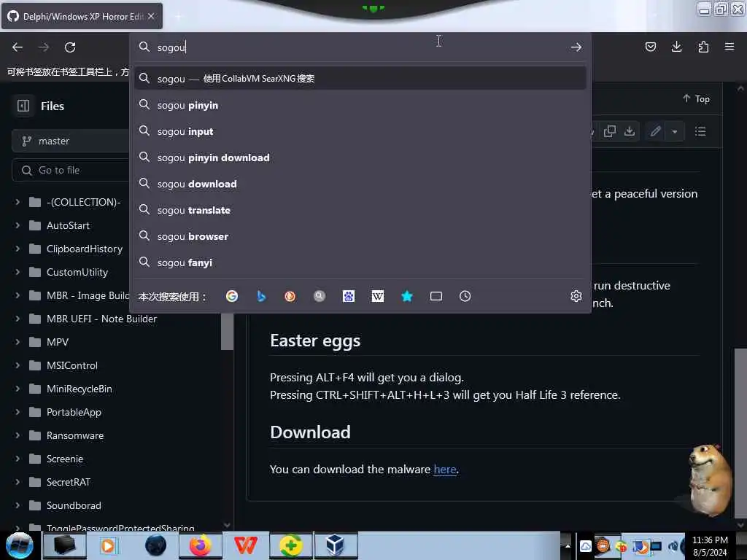Search this time with Wikipedia icon
The height and width of the screenshot is (560, 747).
click(378, 296)
